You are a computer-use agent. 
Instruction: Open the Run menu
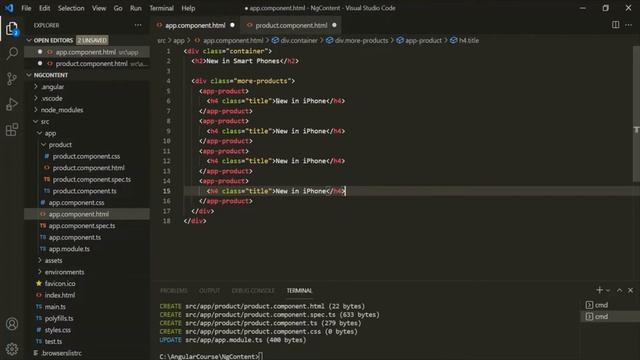point(136,8)
